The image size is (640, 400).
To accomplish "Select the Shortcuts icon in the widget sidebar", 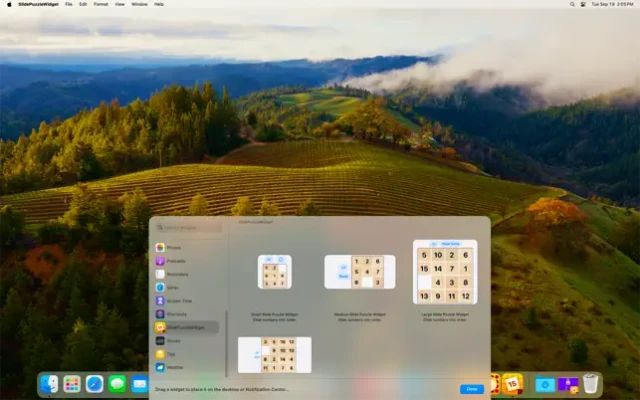I will 160,314.
